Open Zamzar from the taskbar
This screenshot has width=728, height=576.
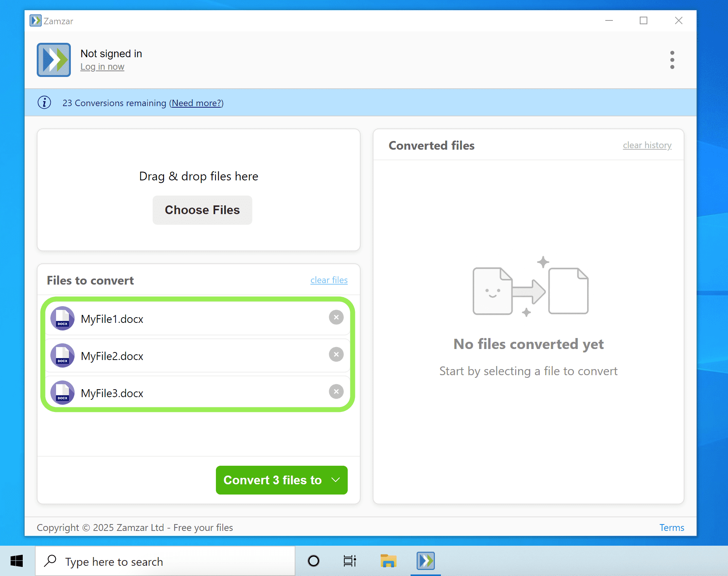click(x=425, y=561)
